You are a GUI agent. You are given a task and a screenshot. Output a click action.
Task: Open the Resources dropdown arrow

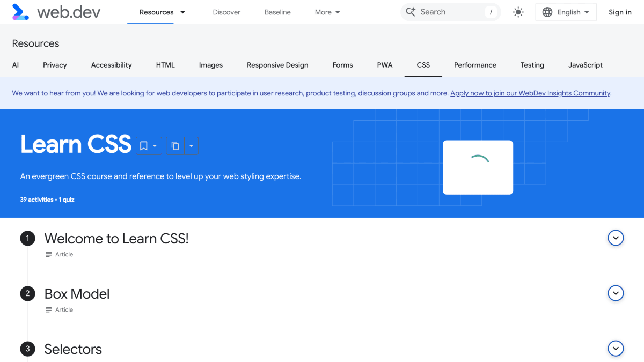coord(182,12)
